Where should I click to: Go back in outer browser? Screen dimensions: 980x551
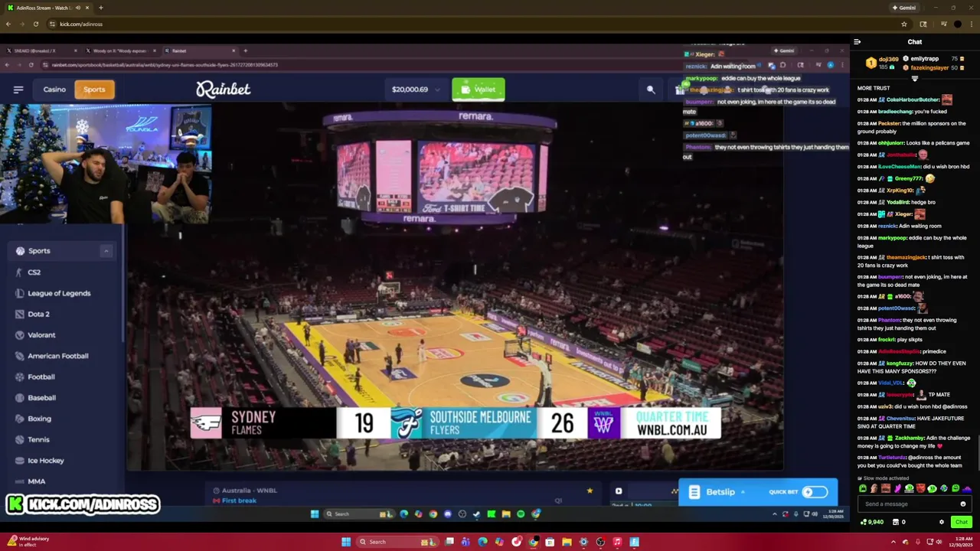[8, 24]
